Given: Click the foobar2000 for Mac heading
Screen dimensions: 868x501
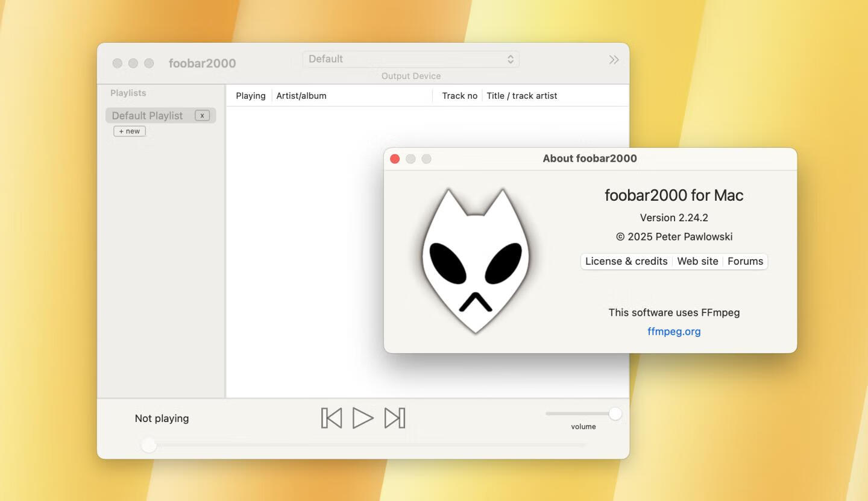Looking at the screenshot, I should pyautogui.click(x=674, y=195).
